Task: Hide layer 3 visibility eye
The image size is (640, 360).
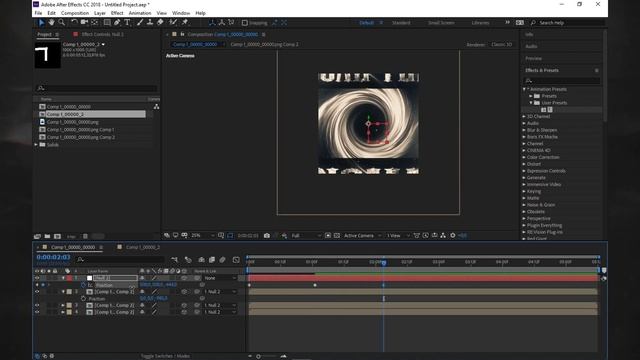Action: 37,305
